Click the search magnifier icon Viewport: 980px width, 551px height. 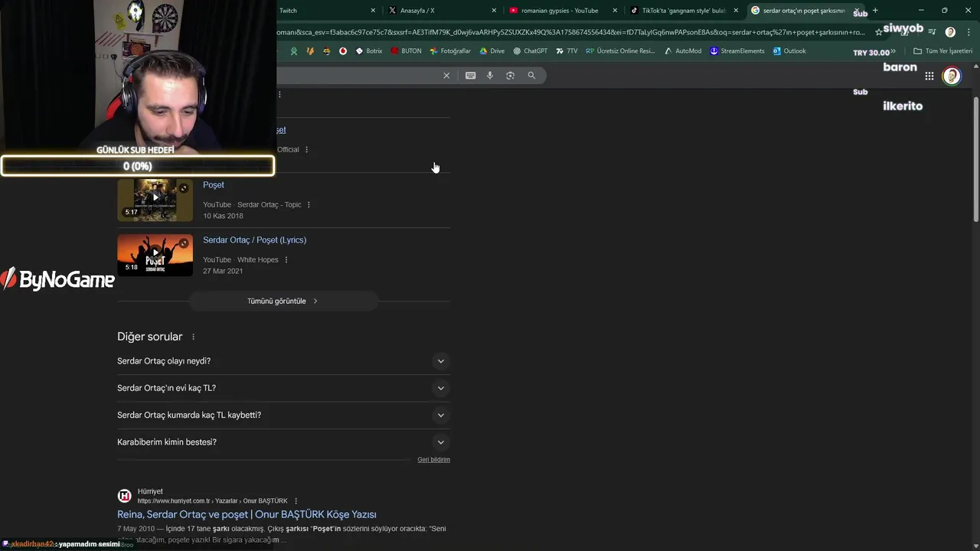pyautogui.click(x=531, y=75)
